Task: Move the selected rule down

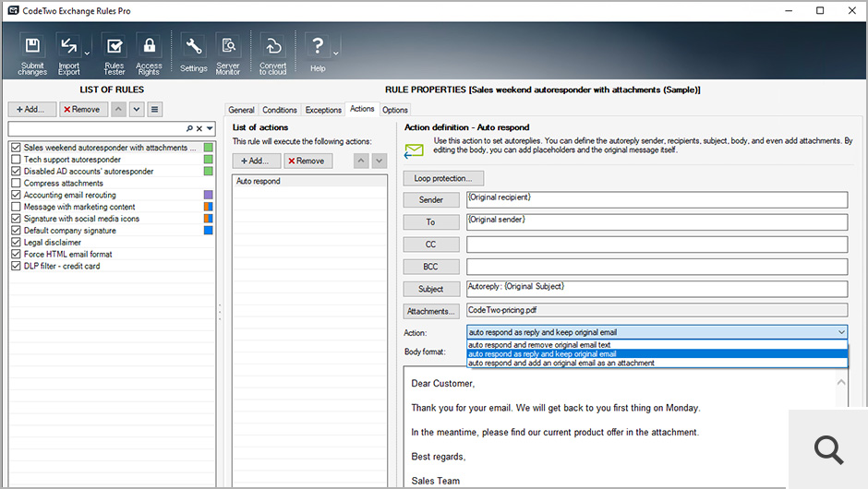Action: tap(137, 109)
